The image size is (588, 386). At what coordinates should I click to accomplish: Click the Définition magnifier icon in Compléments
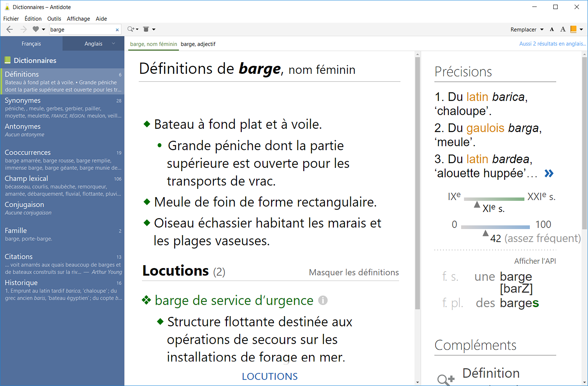point(445,379)
